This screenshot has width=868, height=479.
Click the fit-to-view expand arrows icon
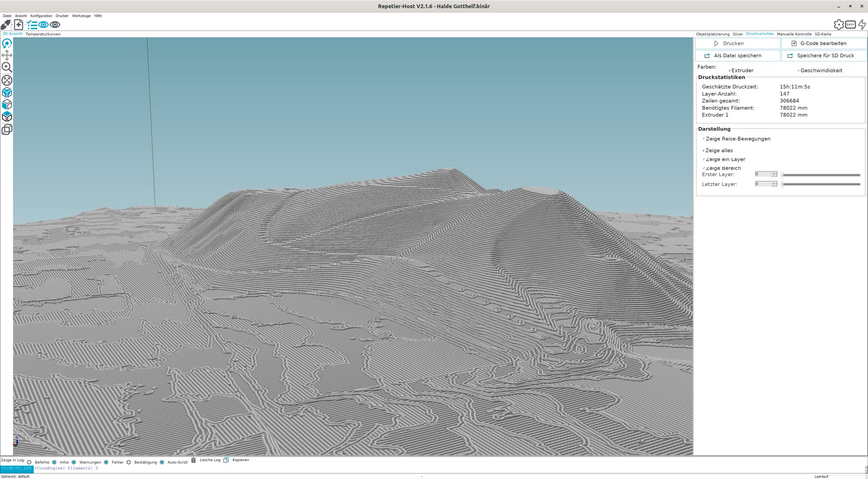(x=7, y=80)
